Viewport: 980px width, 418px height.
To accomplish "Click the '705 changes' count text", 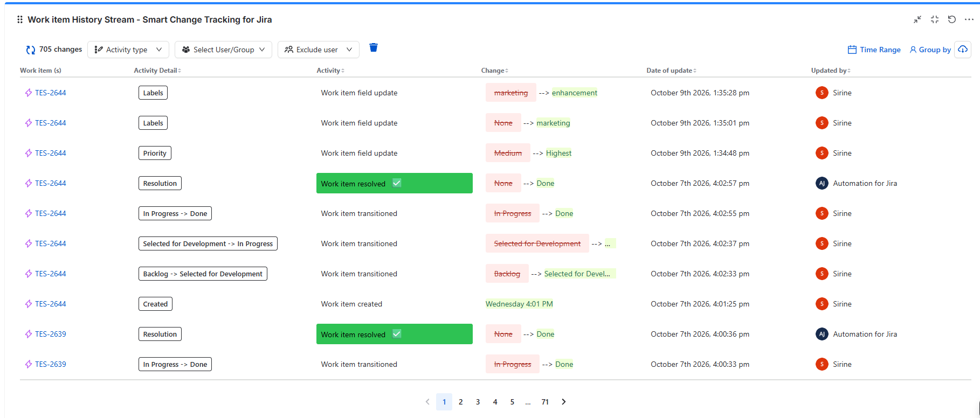I will [x=60, y=50].
